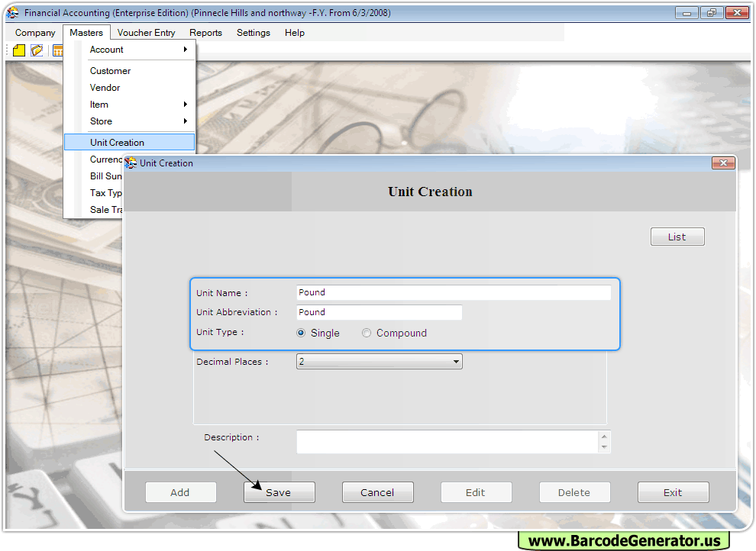The width and height of the screenshot is (756, 551).
Task: Select Unit Creation menu entry
Action: coord(130,142)
